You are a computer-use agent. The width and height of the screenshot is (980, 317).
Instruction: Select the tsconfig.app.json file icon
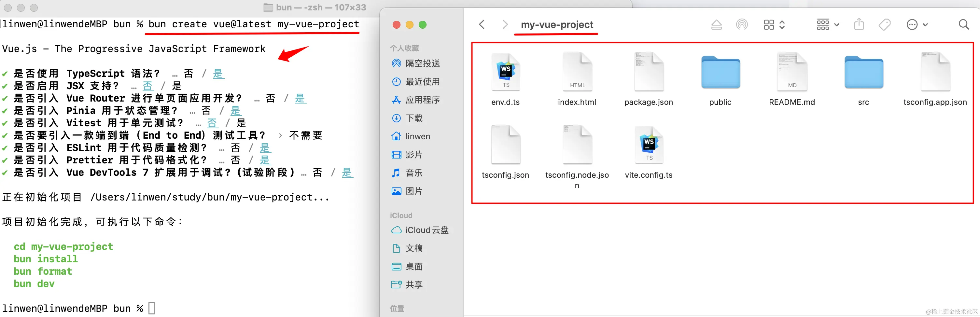point(935,72)
